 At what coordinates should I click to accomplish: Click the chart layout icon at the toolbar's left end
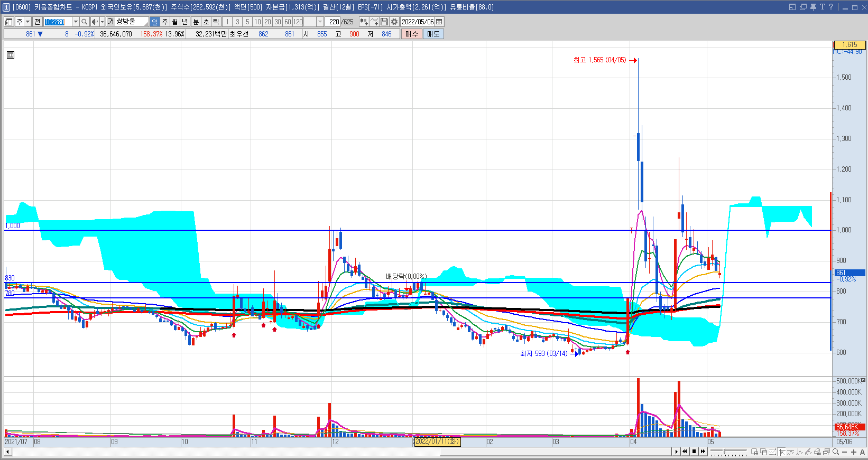[9, 22]
